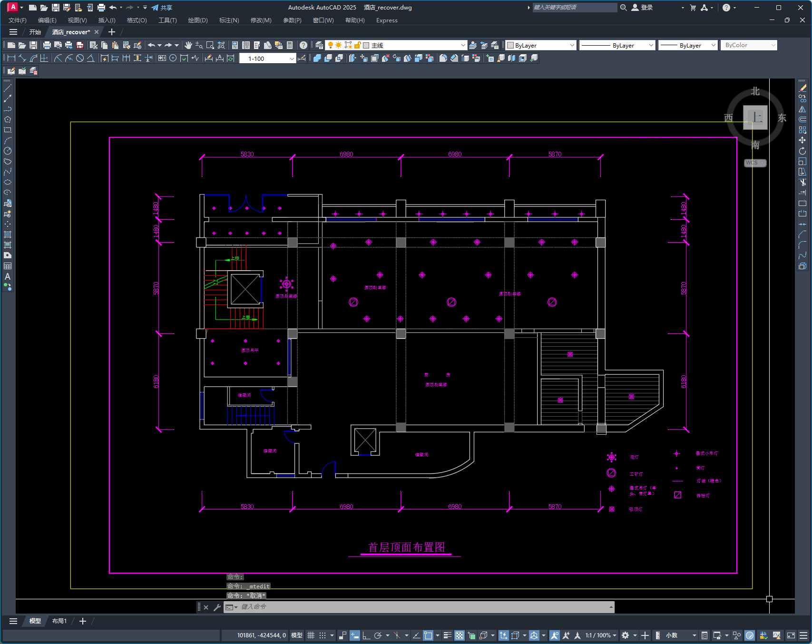Select the Trim tool in the modify toolbar
The image size is (812, 644).
[802, 182]
